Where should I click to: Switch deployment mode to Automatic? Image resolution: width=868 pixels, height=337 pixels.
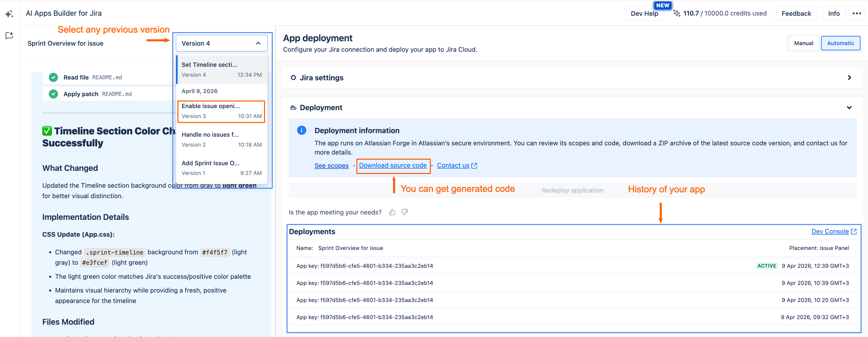(x=840, y=43)
